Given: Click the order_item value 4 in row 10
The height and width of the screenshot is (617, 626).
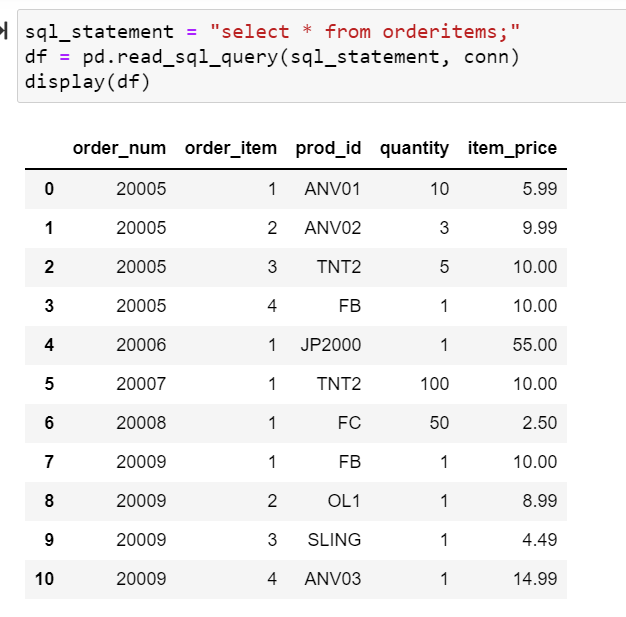Looking at the screenshot, I should pyautogui.click(x=272, y=579).
